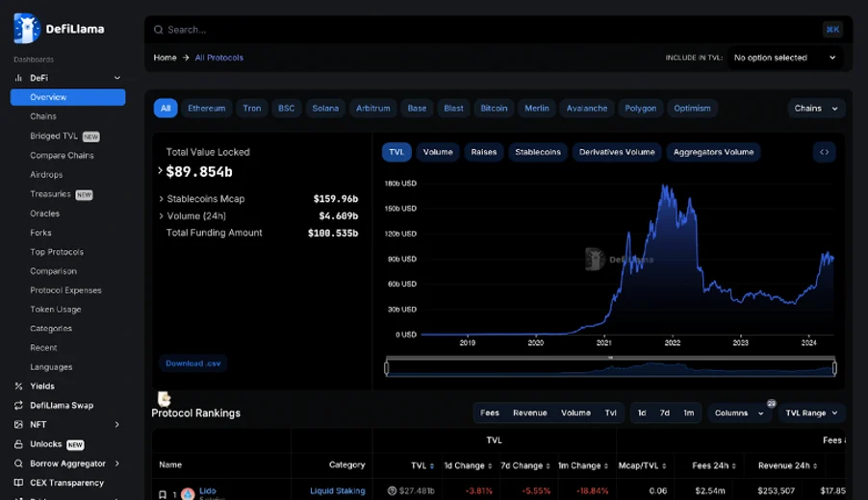Select the All chains tab
868x500 pixels.
(x=166, y=109)
